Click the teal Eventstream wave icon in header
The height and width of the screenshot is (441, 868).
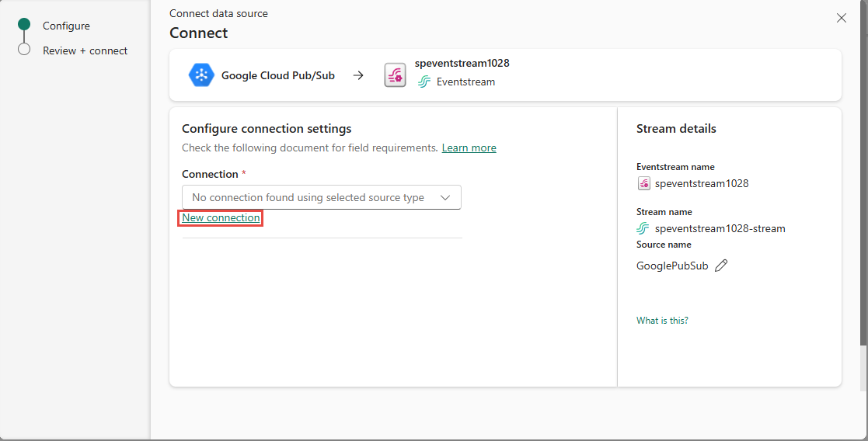(424, 82)
